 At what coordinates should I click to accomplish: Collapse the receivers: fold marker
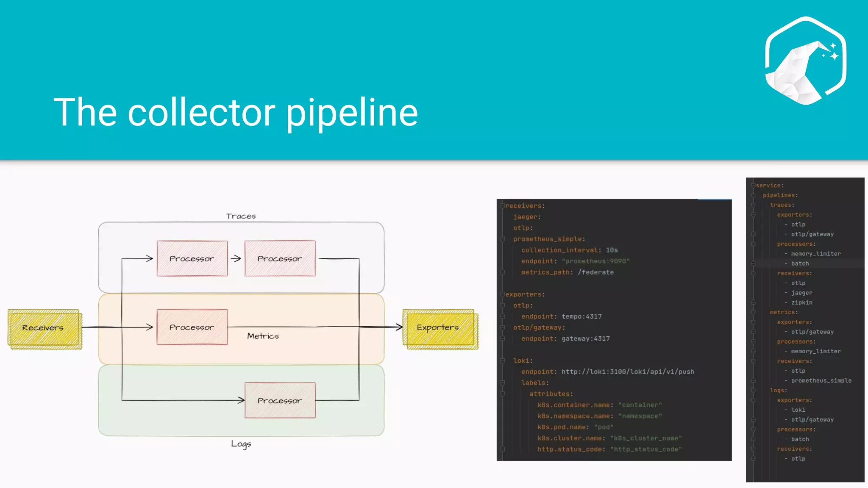(502, 206)
